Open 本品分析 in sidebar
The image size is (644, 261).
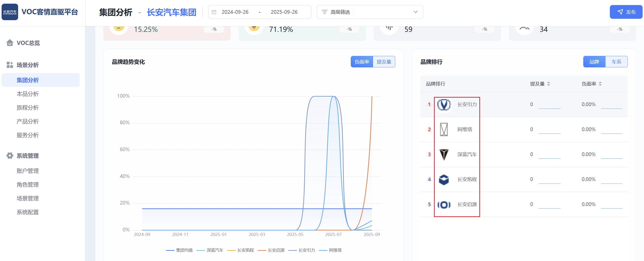tap(28, 94)
